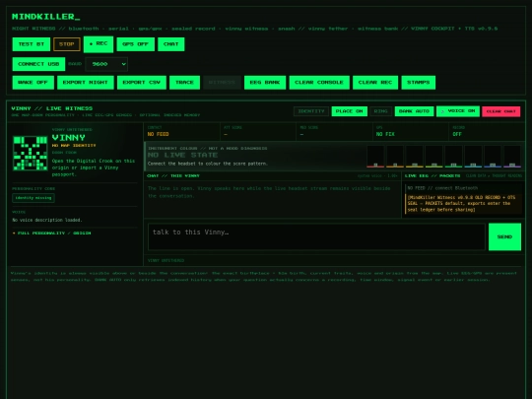Image resolution: width=532 pixels, height=399 pixels.
Task: Click the lime score bar
Action: click(x=433, y=157)
